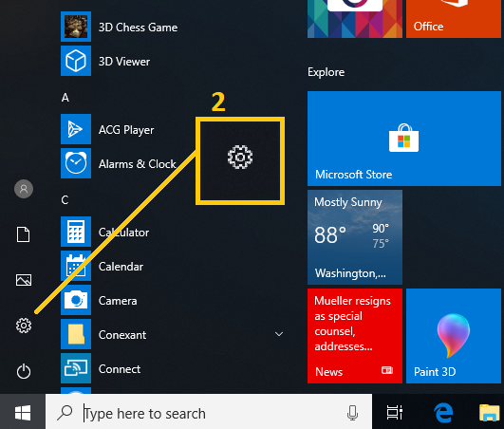Image resolution: width=504 pixels, height=429 pixels.
Task: Open File Explorer from the taskbar
Action: coord(490,413)
